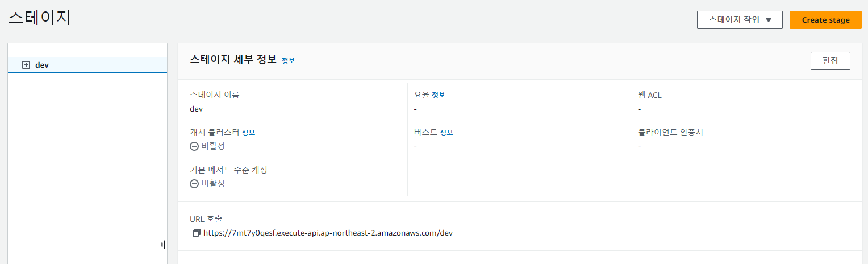Click the 기본 메서드 수준 캐싱 label
The height and width of the screenshot is (264, 868).
click(x=228, y=170)
